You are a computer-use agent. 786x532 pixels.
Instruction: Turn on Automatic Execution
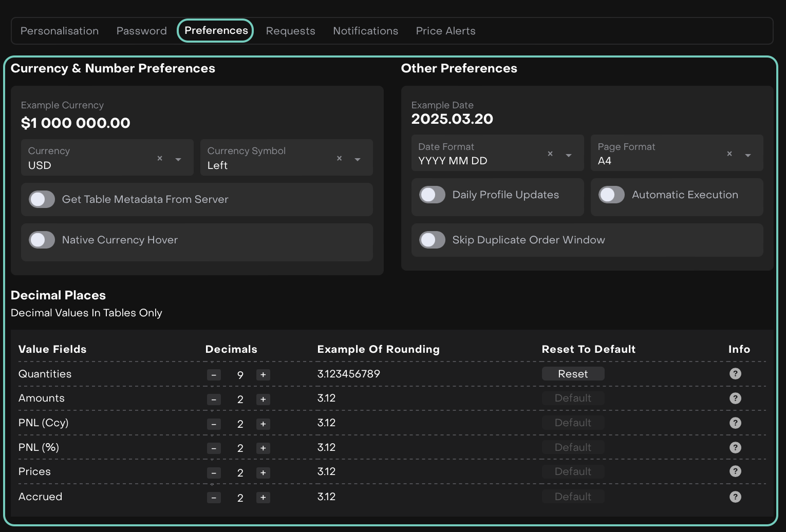click(611, 195)
